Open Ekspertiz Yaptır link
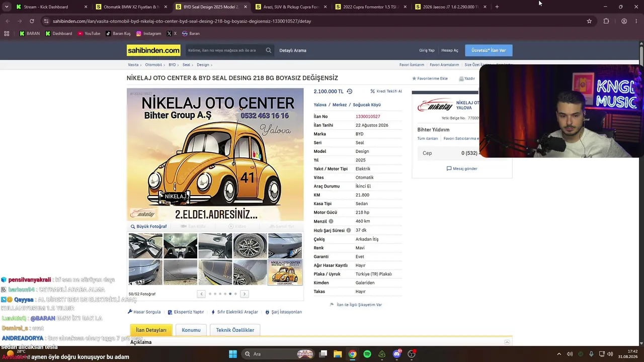 pos(186,312)
